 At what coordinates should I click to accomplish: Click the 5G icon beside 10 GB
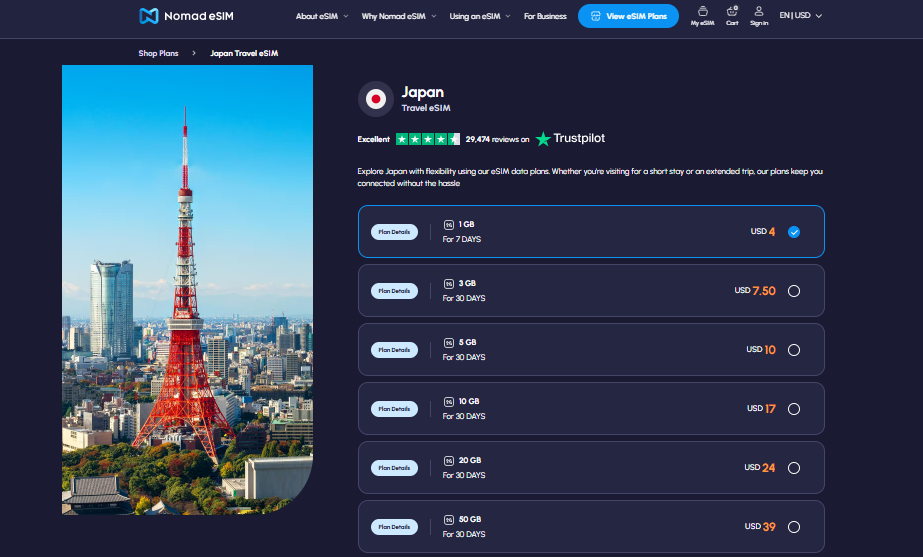(x=449, y=402)
